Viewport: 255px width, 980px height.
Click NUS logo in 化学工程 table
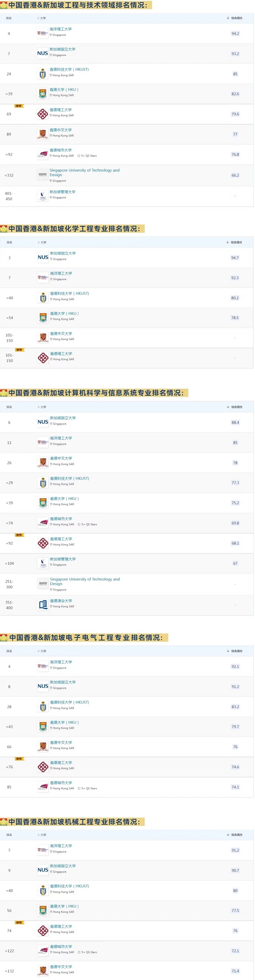tap(43, 258)
